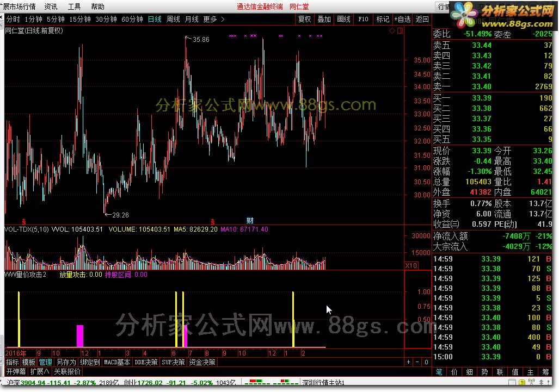Click the red $ marker near chart start

pyautogui.click(x=24, y=221)
